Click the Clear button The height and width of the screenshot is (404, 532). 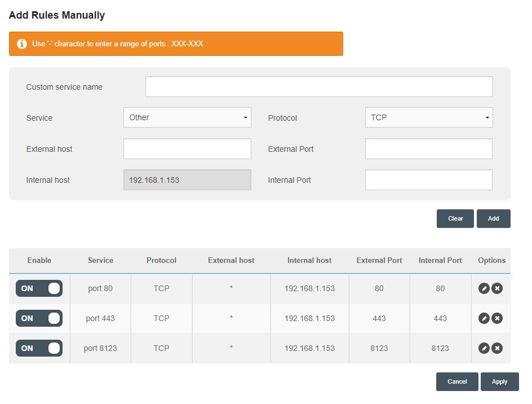(x=455, y=218)
